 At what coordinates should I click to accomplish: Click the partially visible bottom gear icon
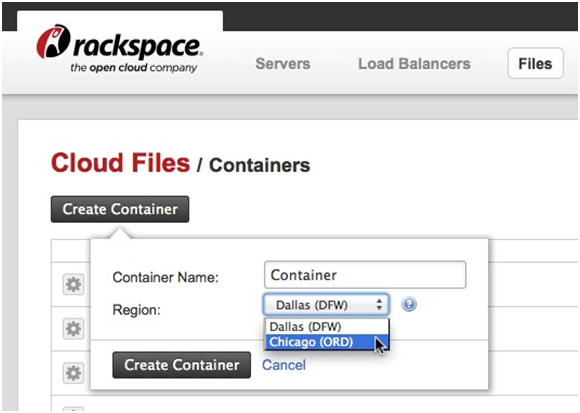[x=73, y=409]
